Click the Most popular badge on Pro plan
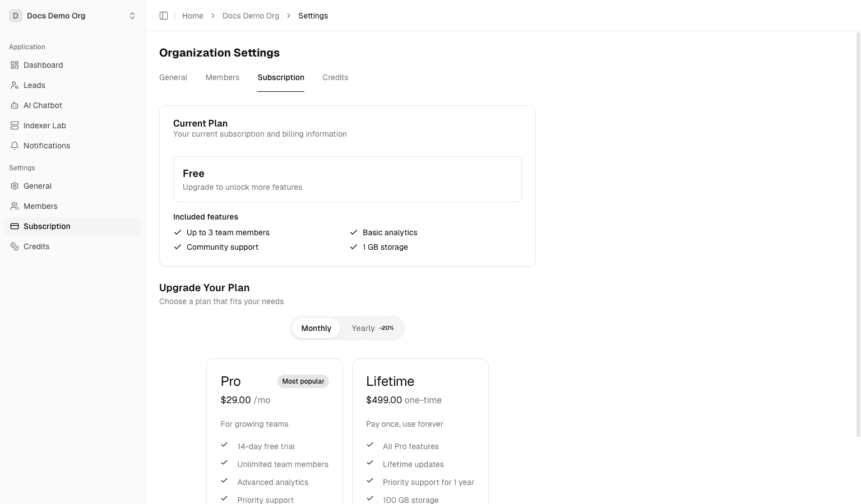The width and height of the screenshot is (861, 504). (x=303, y=381)
